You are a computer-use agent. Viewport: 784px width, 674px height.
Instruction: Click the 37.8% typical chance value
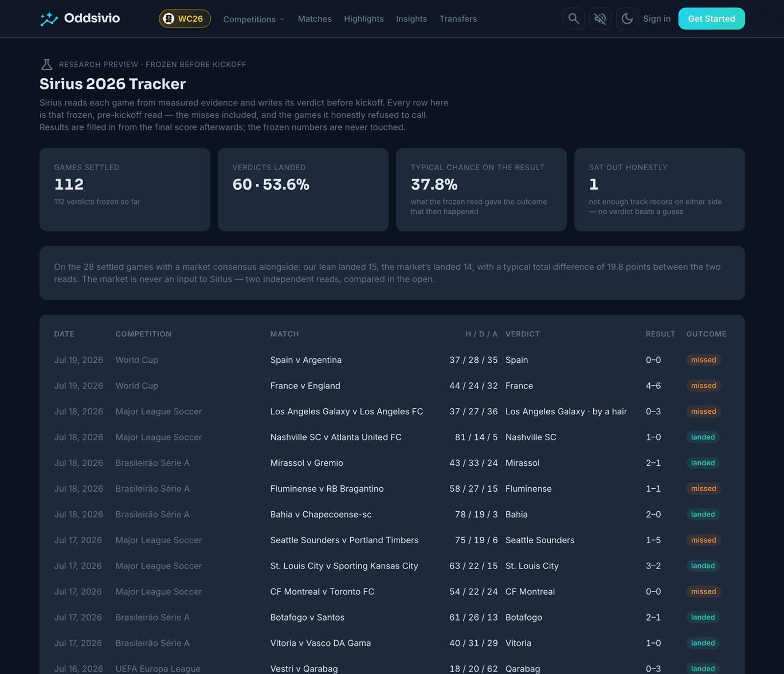(434, 184)
